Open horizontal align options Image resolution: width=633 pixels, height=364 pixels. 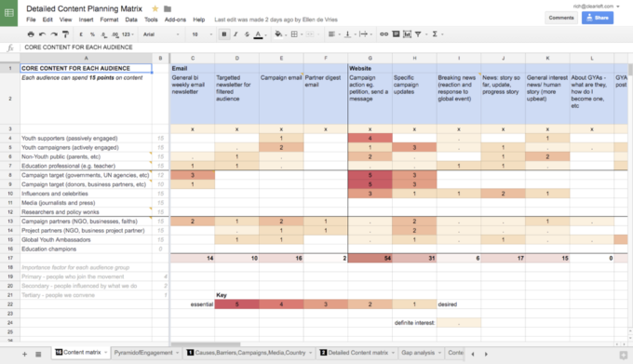click(x=331, y=34)
